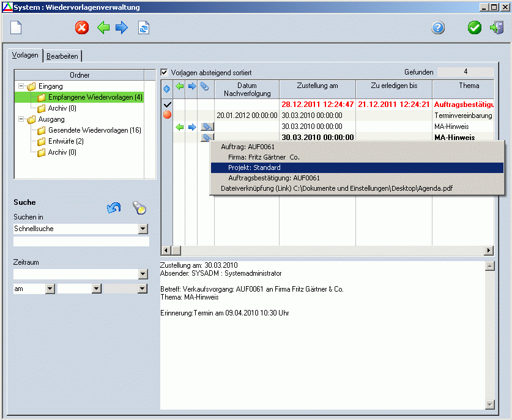The height and width of the screenshot is (420, 512).
Task: Open the 'am' time period dropdown
Action: coord(50,289)
